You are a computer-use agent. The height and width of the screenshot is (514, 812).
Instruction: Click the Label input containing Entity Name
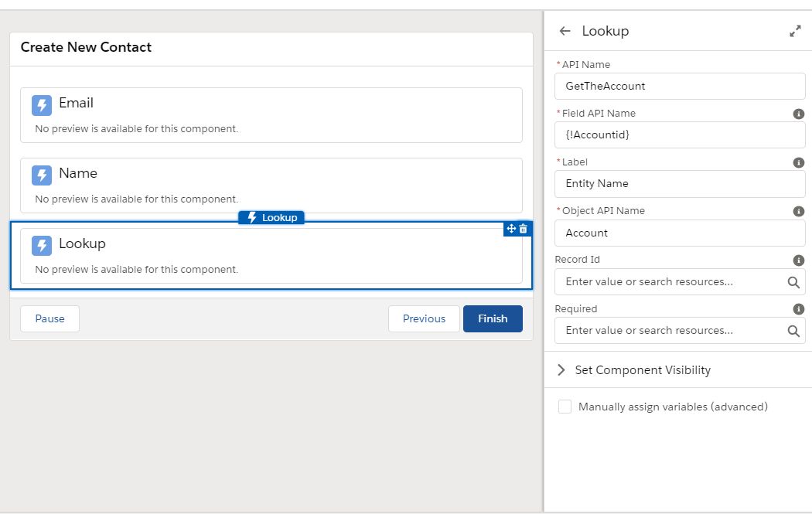coord(680,184)
